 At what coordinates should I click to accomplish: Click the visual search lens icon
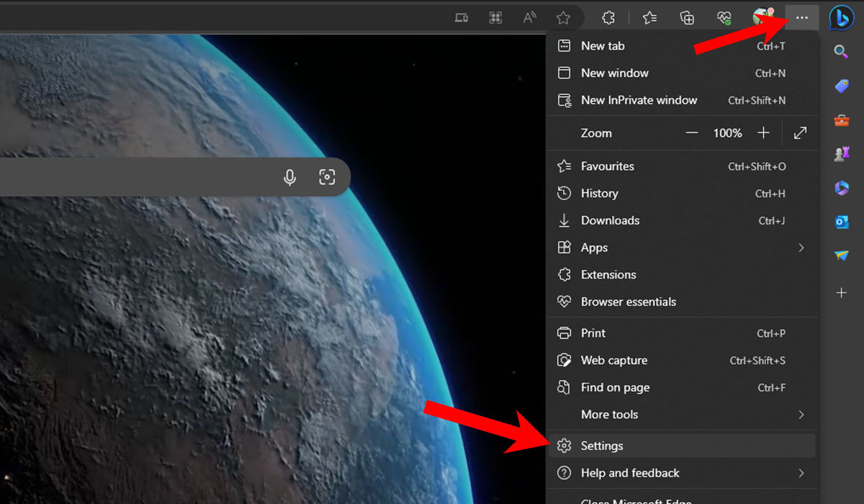[x=328, y=176]
